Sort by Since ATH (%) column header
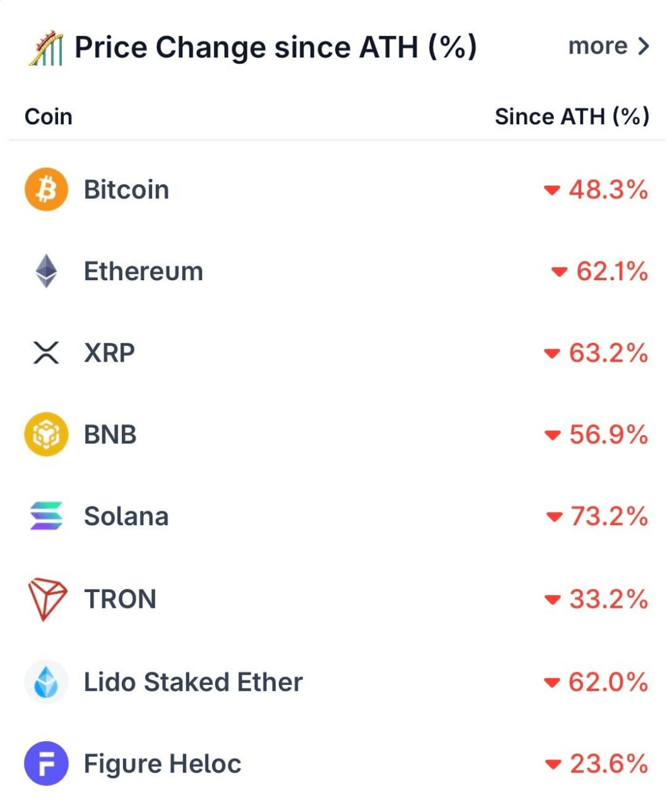Viewport: 672px width, 808px height. click(572, 117)
